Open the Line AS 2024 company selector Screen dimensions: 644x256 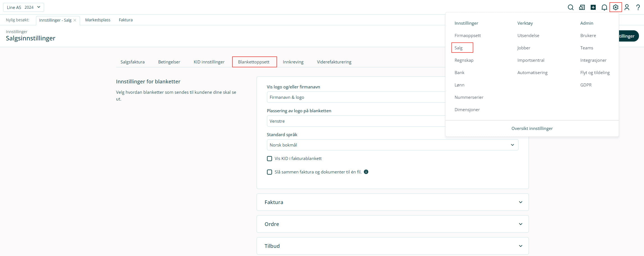coord(24,7)
